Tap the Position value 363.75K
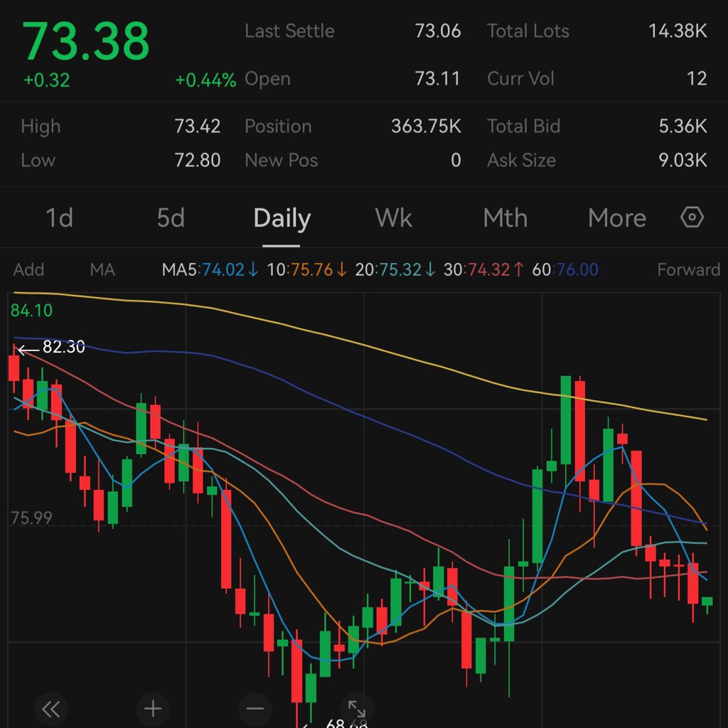This screenshot has width=728, height=728. pos(427,127)
